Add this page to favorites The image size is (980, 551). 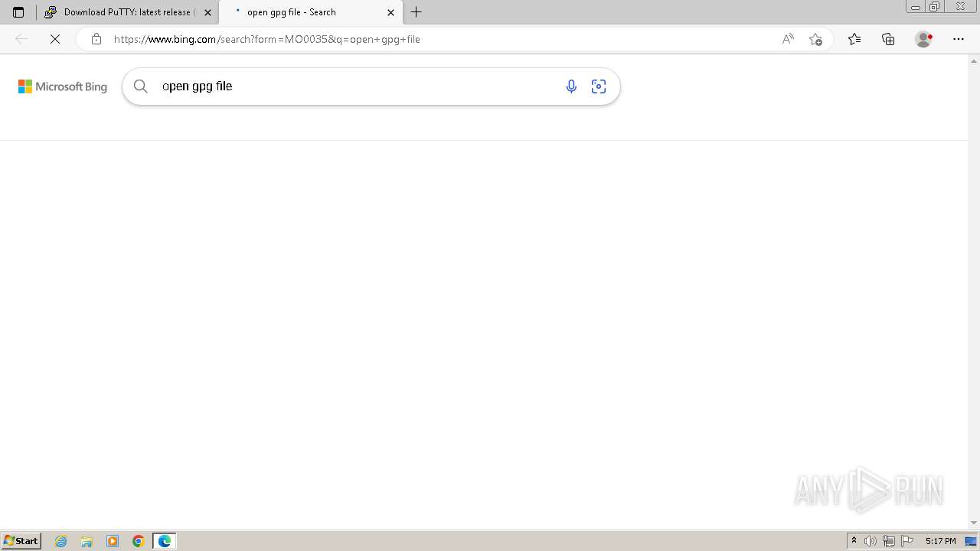point(815,39)
